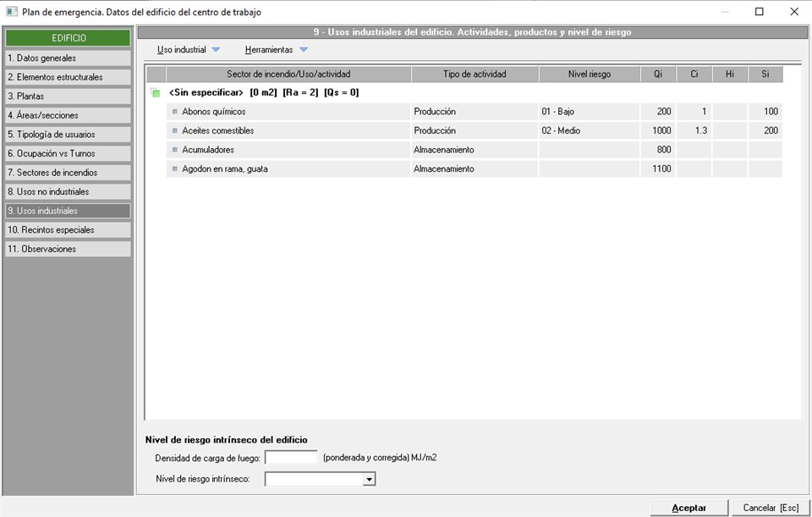Viewport: 812px width, 517px height.
Task: Click the bullet icon beside Agodon en rama
Action: click(x=175, y=169)
